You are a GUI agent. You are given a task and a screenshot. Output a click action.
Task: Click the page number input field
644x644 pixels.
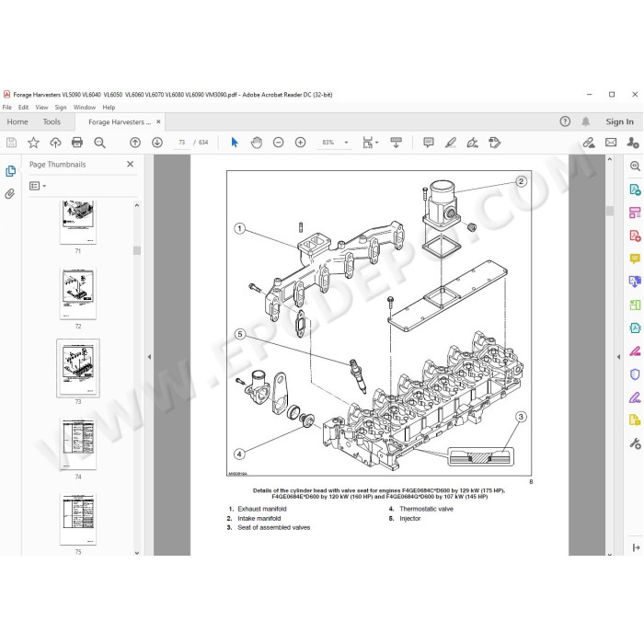click(181, 143)
